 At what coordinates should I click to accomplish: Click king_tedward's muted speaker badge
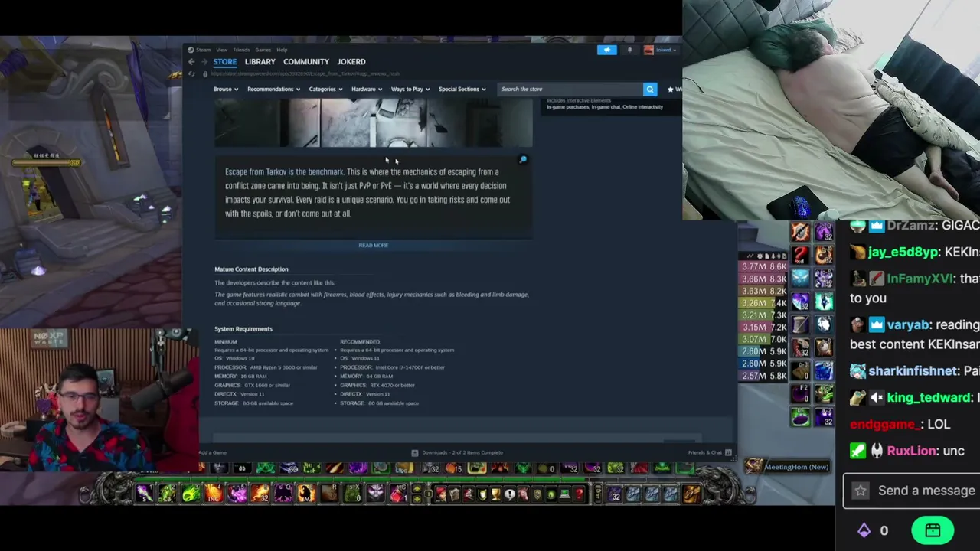point(876,398)
